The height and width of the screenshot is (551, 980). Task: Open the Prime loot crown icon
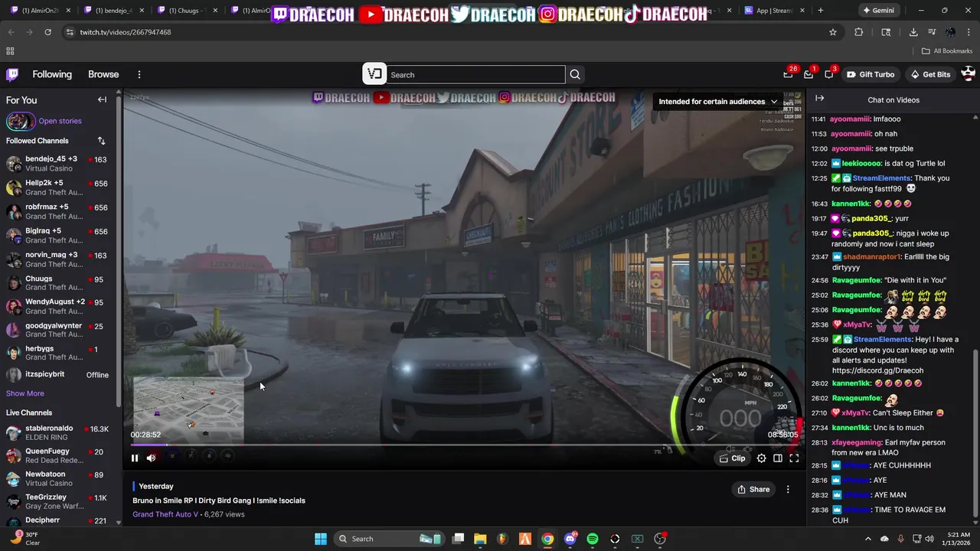click(x=788, y=74)
